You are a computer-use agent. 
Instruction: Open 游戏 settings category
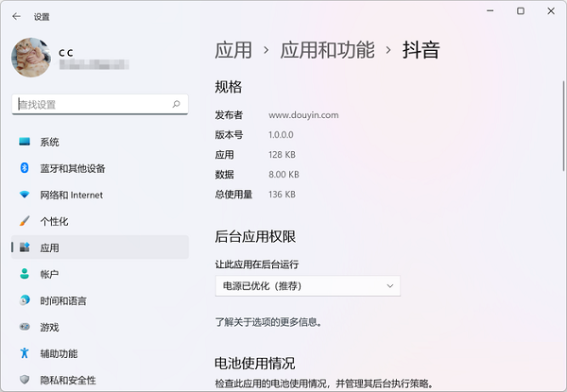click(100, 328)
